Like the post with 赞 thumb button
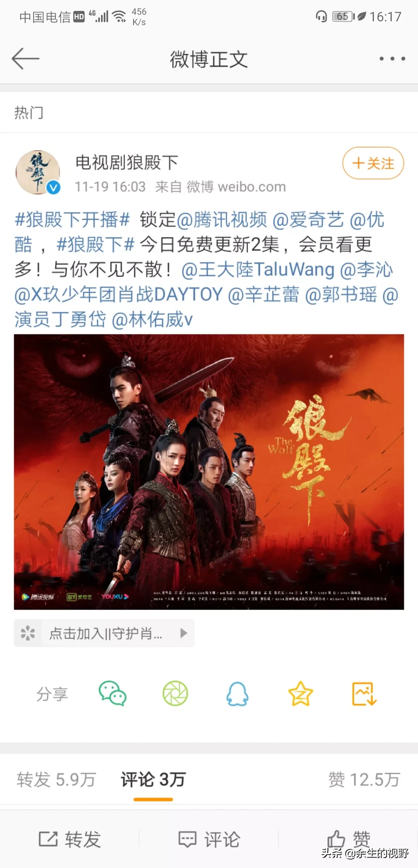 [x=349, y=839]
